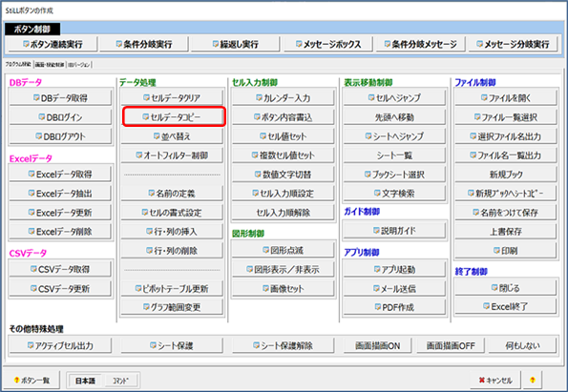The image size is (568, 392).
Task: Click the カレンダー入力 icon button
Action: pyautogui.click(x=283, y=97)
